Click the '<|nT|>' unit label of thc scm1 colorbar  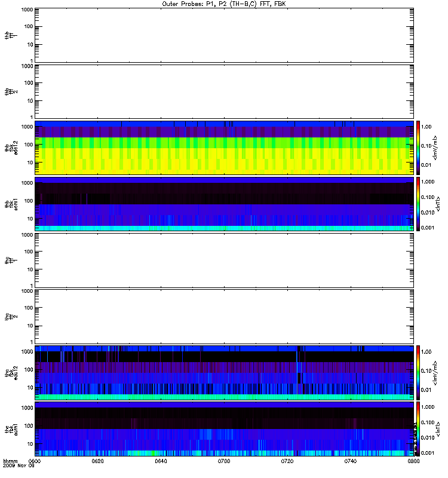[438, 429]
